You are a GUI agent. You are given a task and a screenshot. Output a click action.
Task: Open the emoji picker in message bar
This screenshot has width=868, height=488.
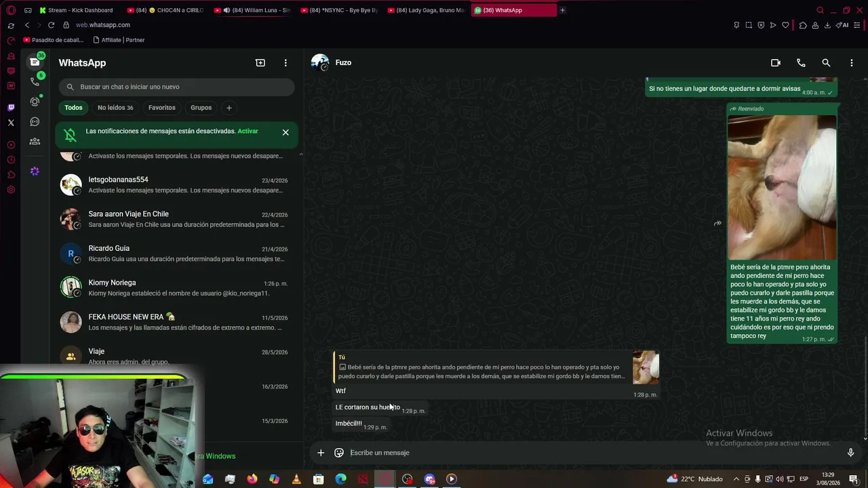339,453
